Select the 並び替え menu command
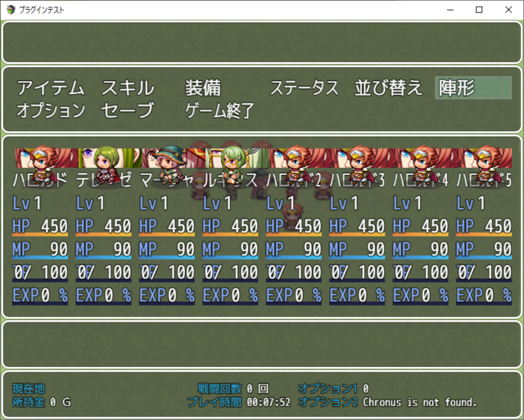524x420 pixels. pos(388,88)
